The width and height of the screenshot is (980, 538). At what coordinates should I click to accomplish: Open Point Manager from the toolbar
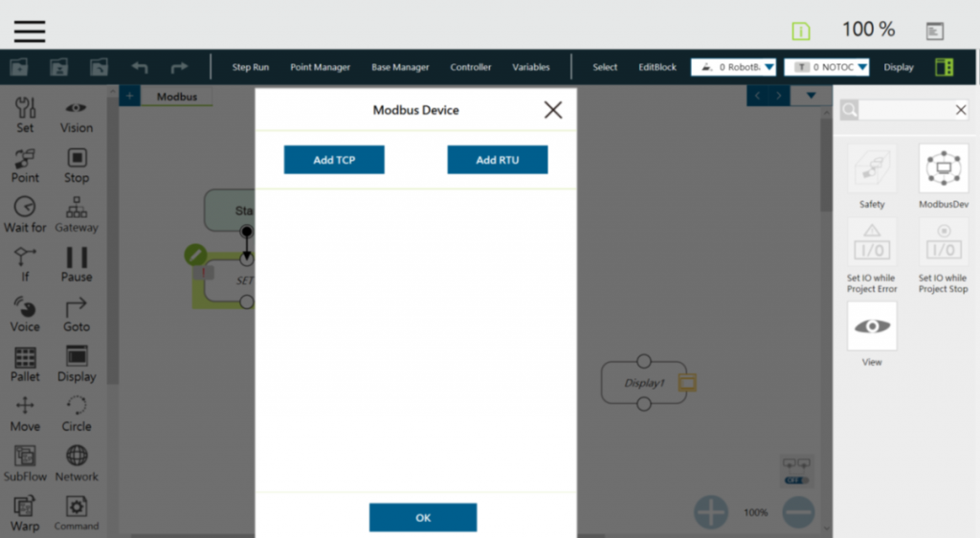320,68
